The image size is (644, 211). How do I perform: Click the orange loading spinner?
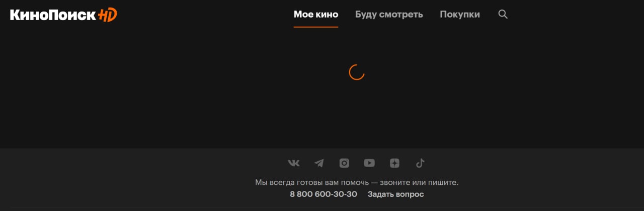tap(357, 72)
